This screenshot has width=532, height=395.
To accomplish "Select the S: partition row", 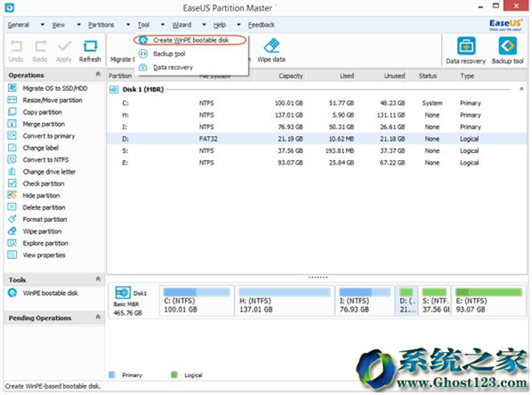I will [x=317, y=150].
